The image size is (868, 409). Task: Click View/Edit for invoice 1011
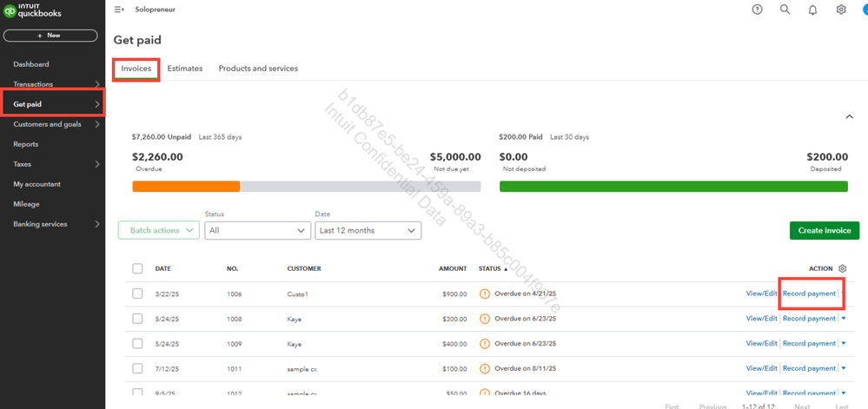coord(762,368)
